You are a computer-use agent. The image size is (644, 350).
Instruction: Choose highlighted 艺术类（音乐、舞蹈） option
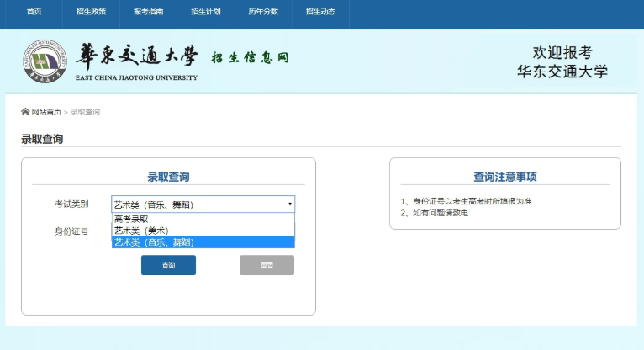click(x=203, y=242)
